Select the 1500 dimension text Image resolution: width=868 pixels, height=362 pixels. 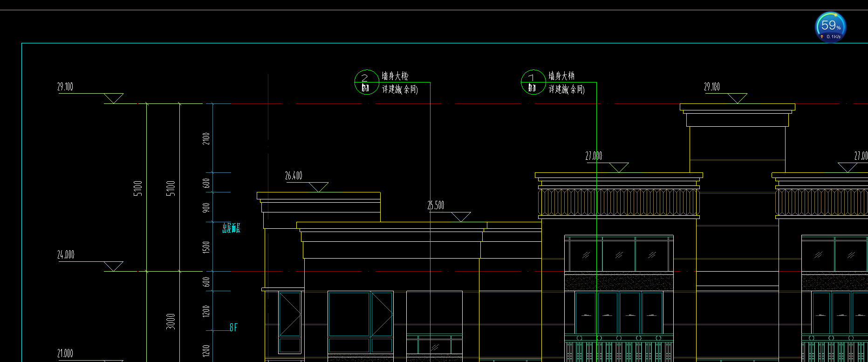tap(206, 247)
